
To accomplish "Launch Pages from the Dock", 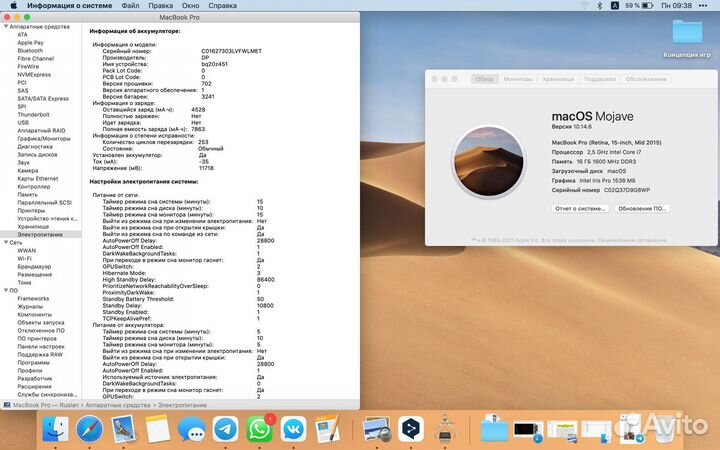I will (x=328, y=428).
